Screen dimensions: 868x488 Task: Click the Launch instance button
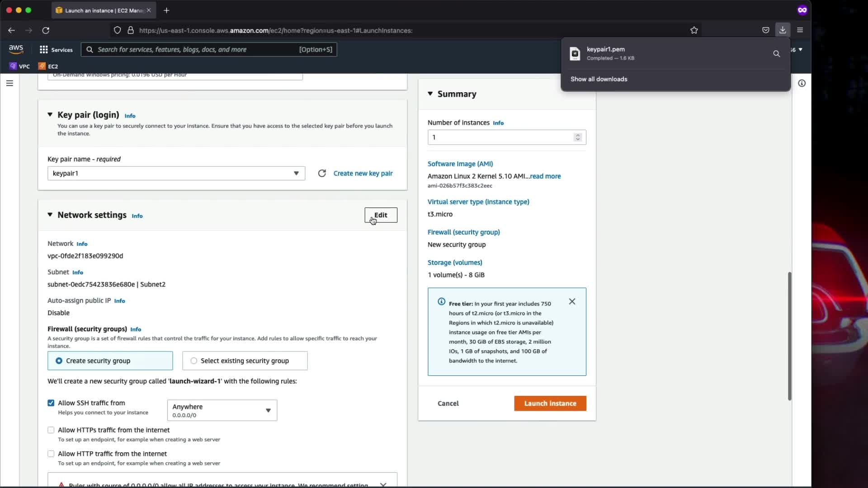550,404
